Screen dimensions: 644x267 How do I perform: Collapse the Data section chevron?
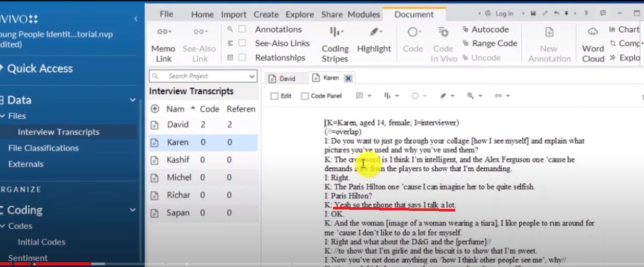pyautogui.click(x=133, y=100)
